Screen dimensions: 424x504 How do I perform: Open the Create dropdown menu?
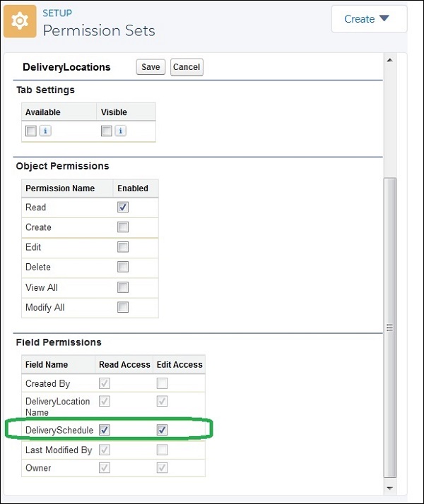click(x=369, y=19)
